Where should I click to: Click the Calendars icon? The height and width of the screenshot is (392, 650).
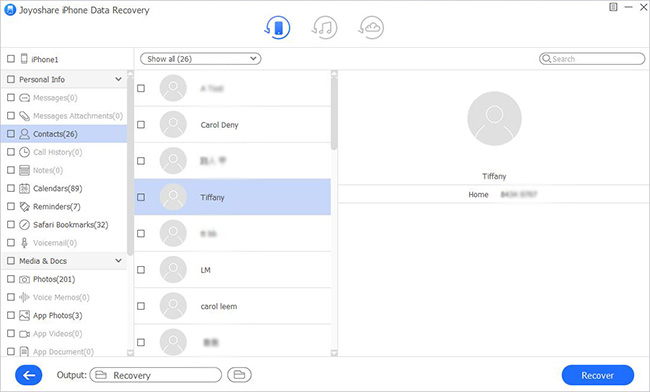coord(24,189)
